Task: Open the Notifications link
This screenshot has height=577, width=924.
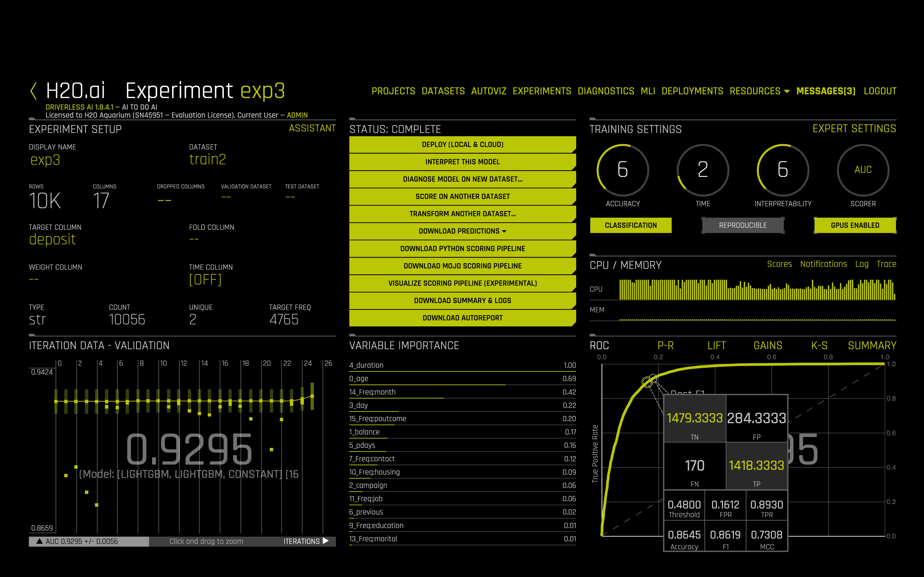Action: (823, 264)
